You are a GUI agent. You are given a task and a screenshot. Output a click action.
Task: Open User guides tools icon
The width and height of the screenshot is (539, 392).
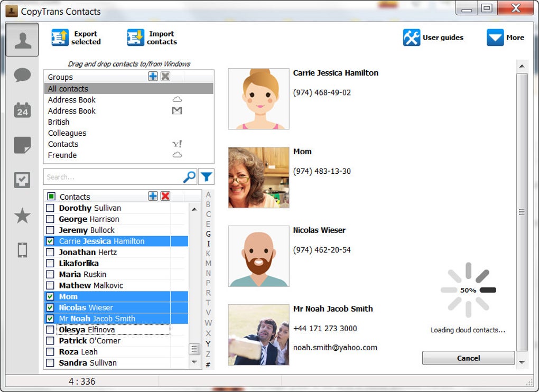click(412, 38)
